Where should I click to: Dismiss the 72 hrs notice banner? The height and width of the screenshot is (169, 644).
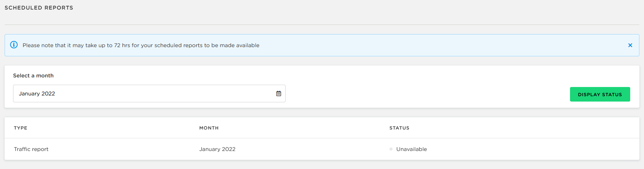point(630,45)
